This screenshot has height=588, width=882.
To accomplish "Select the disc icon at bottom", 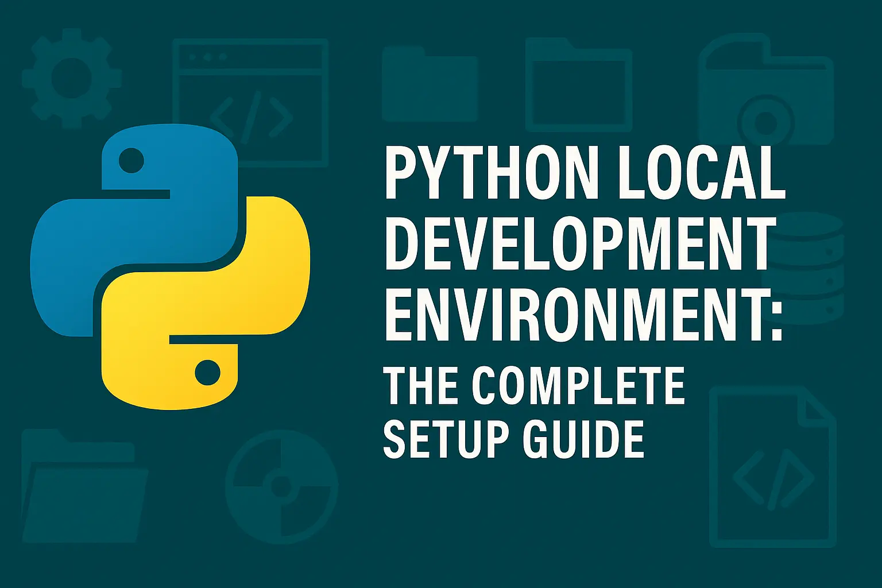I will pyautogui.click(x=281, y=486).
